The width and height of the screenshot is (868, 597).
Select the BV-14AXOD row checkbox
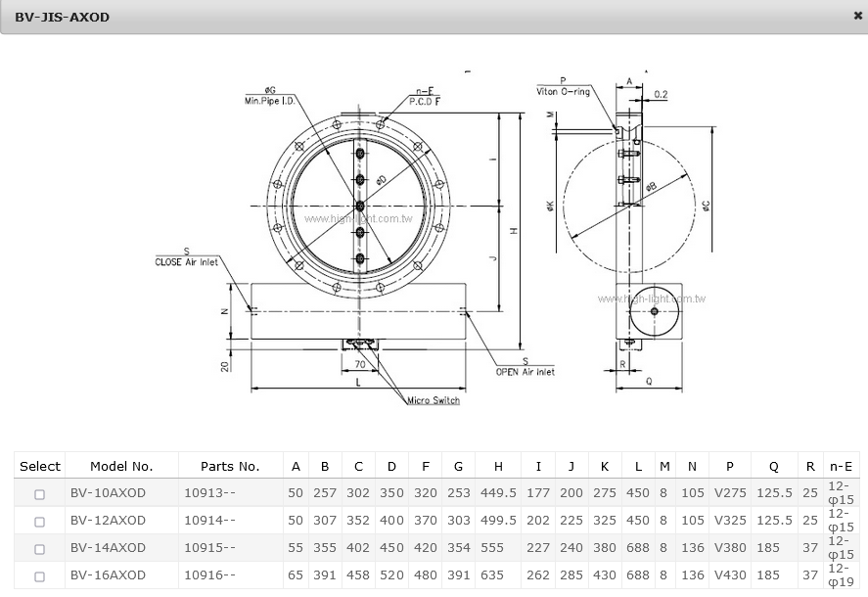click(39, 549)
